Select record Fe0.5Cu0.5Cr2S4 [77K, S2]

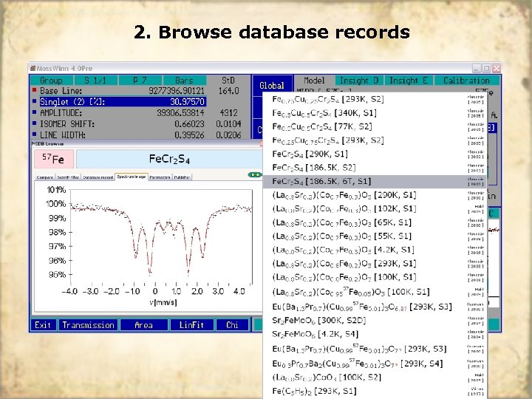[x=375, y=126]
